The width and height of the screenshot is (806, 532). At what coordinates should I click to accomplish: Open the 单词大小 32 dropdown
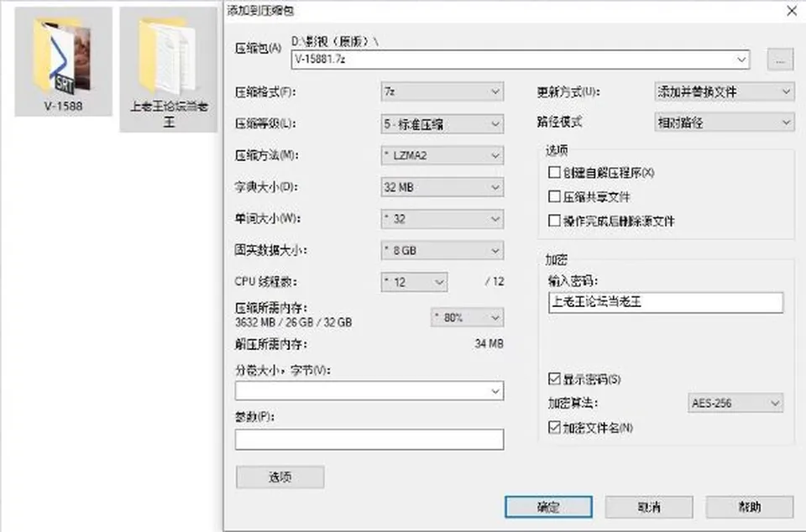click(x=442, y=219)
